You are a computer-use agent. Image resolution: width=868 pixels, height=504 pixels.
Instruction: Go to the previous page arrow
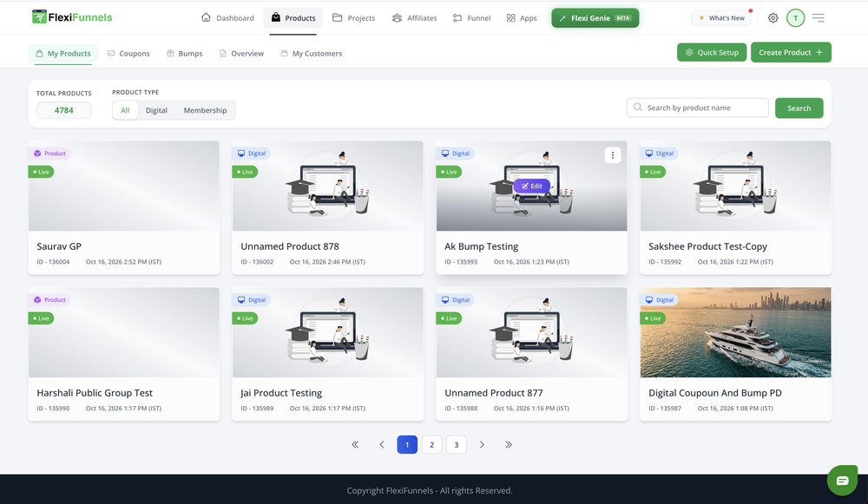pos(381,444)
